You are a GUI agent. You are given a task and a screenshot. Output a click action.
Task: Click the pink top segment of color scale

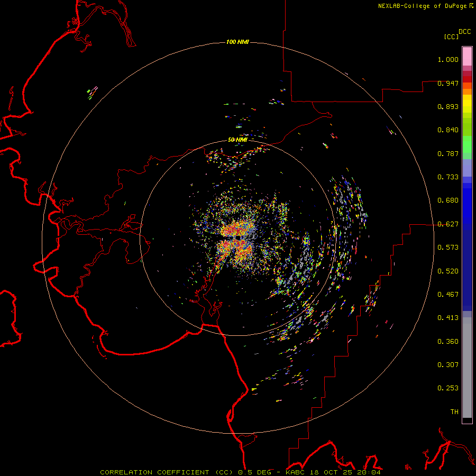coord(467,57)
